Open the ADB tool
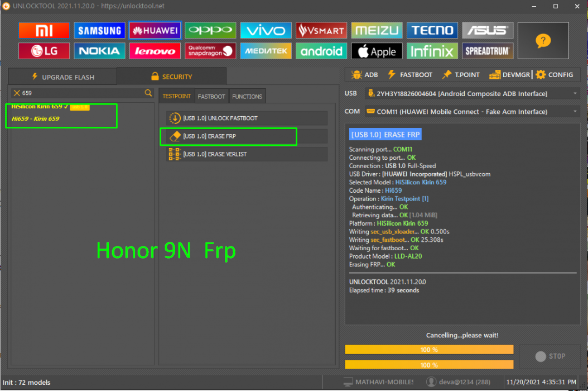The height and width of the screenshot is (391, 588). pyautogui.click(x=364, y=75)
